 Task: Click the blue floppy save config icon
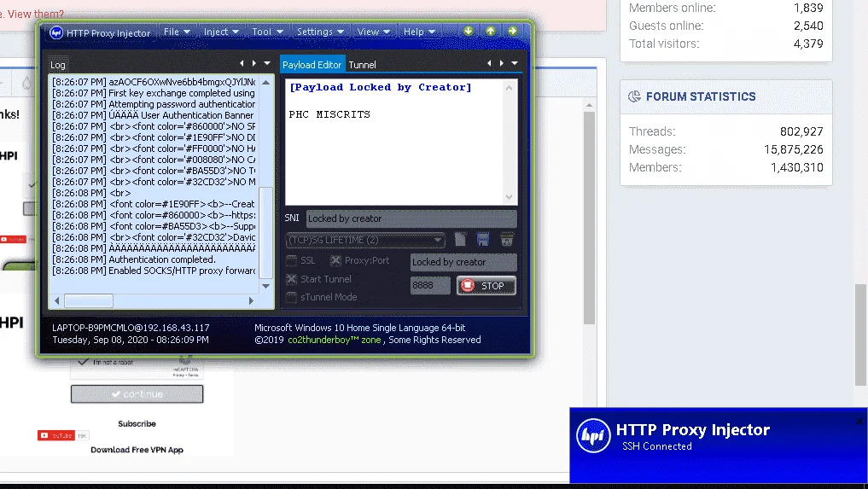click(x=483, y=239)
